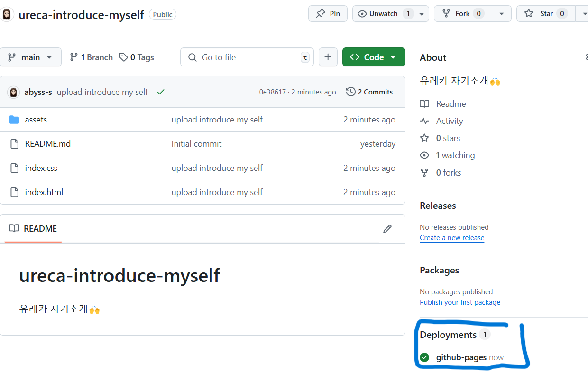Screen dimensions: 588x375
Task: Click the plus Add file button
Action: tap(328, 57)
